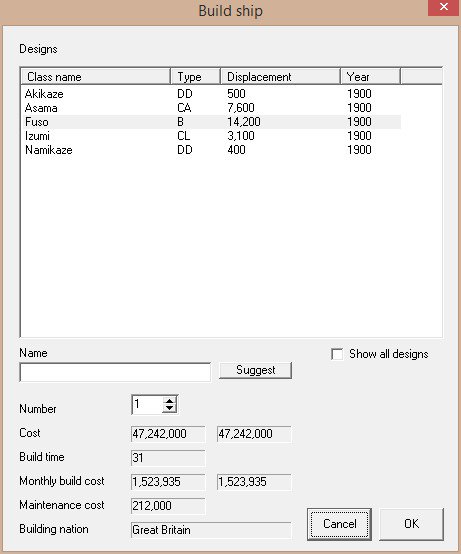
Task: Click the Build time field showing 31
Action: [168, 458]
